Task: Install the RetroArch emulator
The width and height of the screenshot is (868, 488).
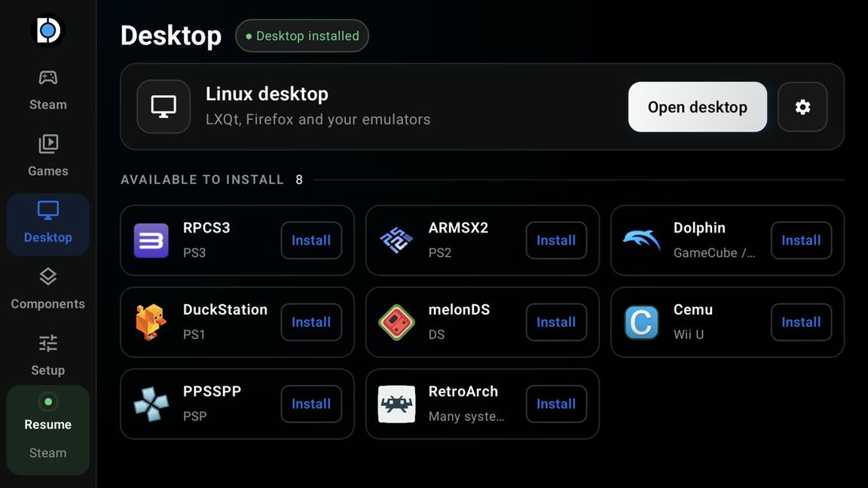Action: click(556, 404)
